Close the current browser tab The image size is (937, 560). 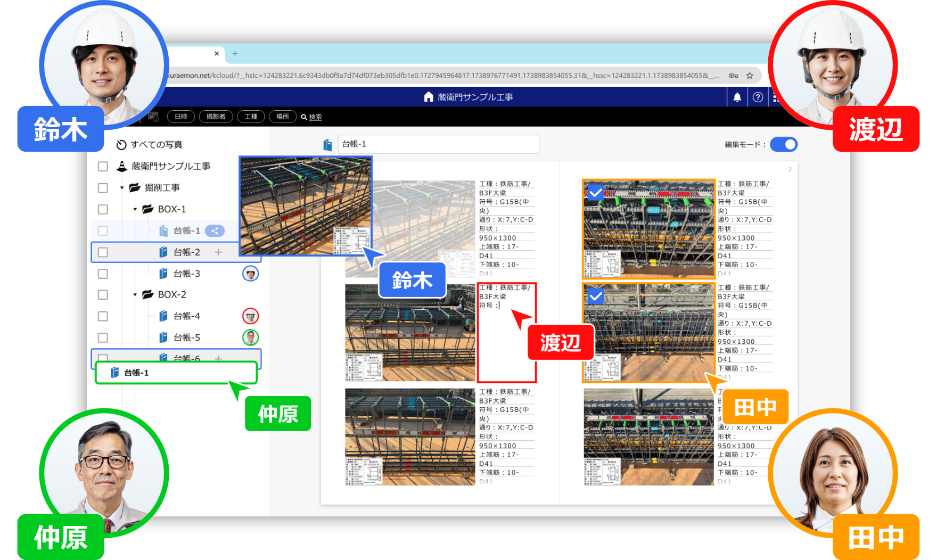click(x=217, y=53)
